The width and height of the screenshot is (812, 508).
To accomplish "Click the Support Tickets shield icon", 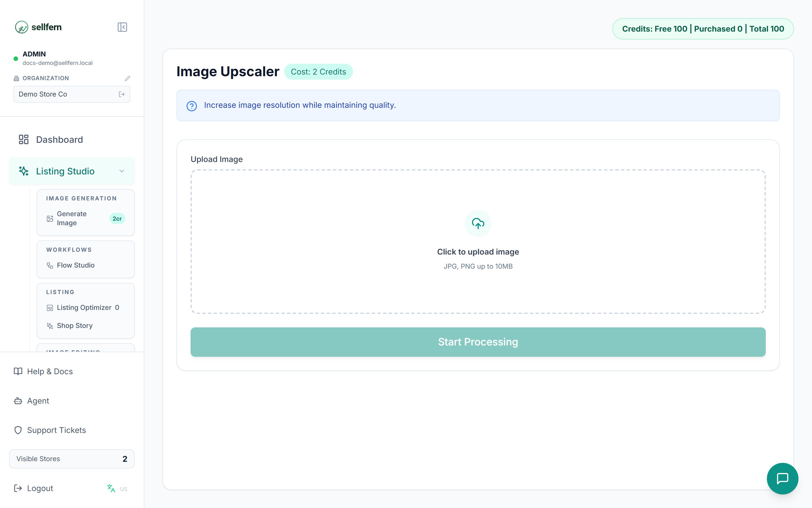I will pyautogui.click(x=18, y=430).
